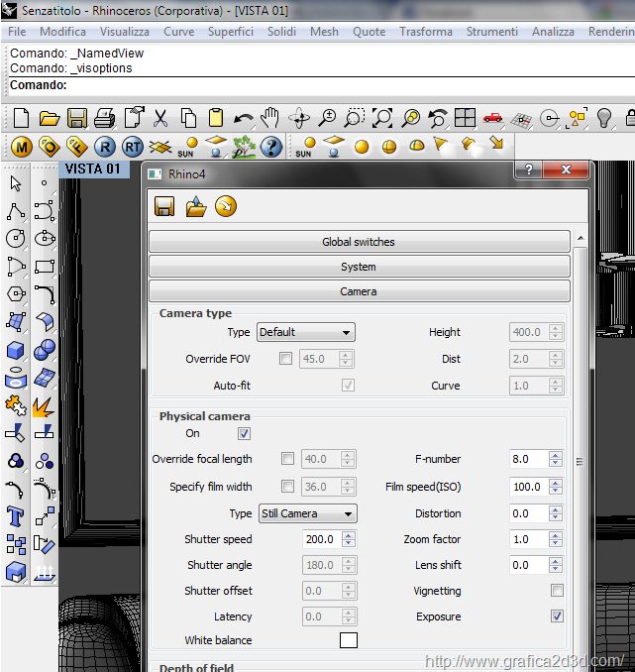This screenshot has height=672, width=635.
Task: Click the New file icon in toolbar
Action: click(21, 117)
